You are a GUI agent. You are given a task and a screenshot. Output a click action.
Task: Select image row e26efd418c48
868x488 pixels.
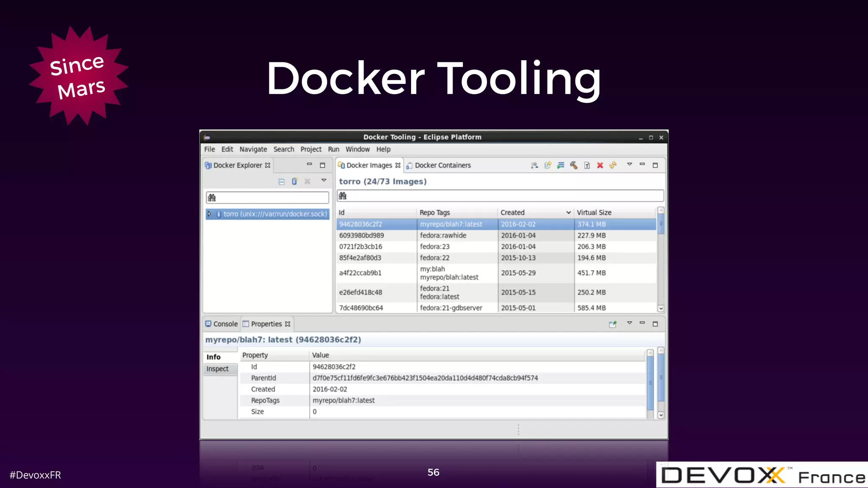[x=496, y=292]
